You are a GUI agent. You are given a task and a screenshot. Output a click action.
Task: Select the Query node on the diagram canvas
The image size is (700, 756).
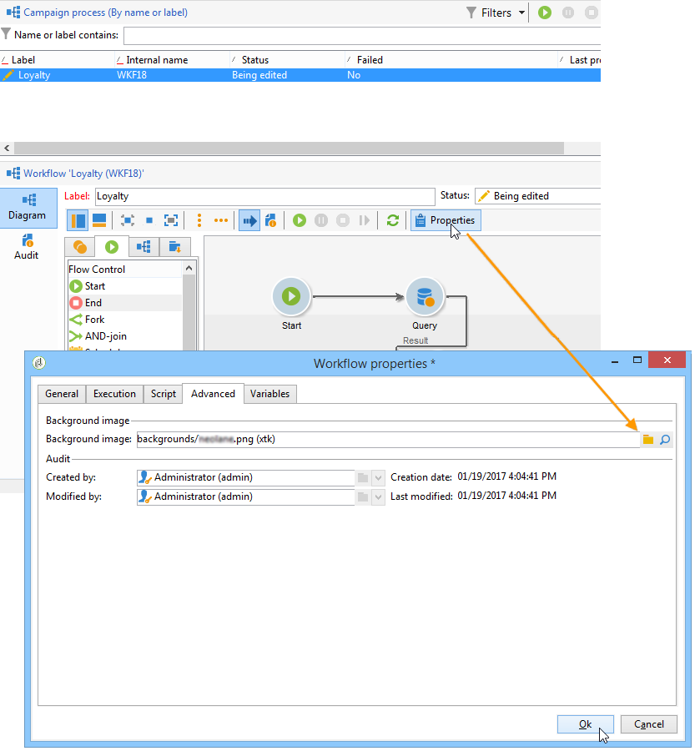[x=424, y=297]
